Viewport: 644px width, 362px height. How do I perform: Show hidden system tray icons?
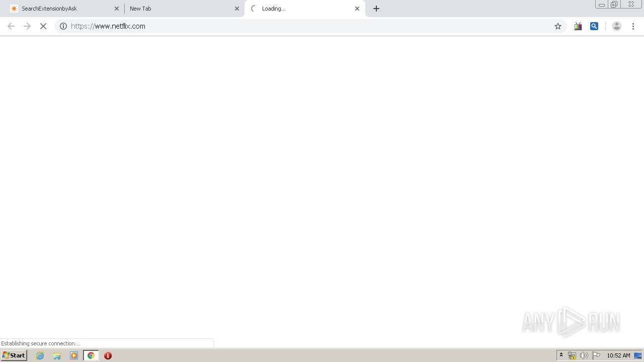point(561,355)
